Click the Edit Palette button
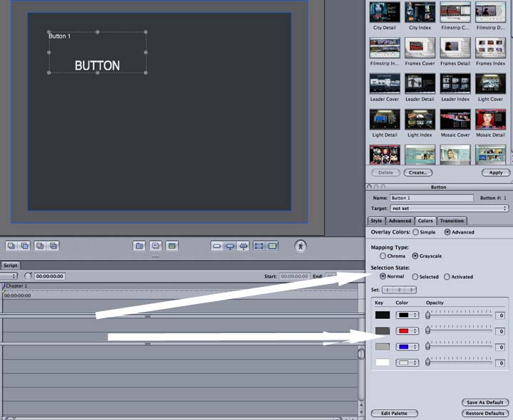Screen dimensions: 513x420 tap(394, 414)
